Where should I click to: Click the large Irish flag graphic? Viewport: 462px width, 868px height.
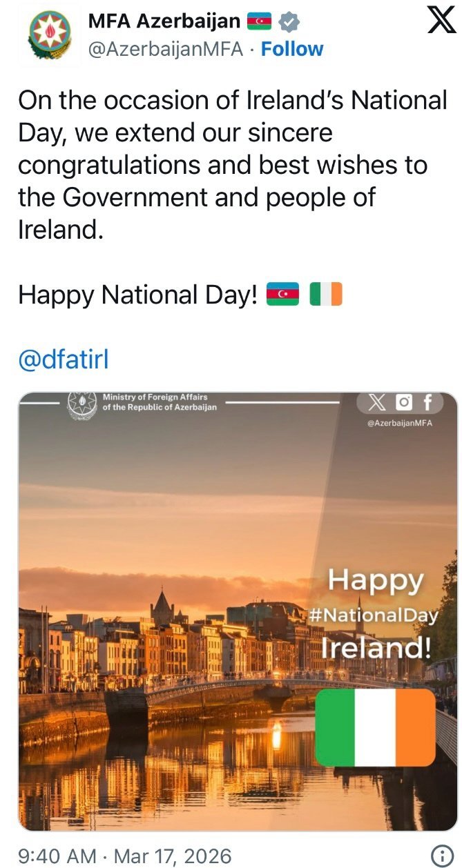coord(375,727)
